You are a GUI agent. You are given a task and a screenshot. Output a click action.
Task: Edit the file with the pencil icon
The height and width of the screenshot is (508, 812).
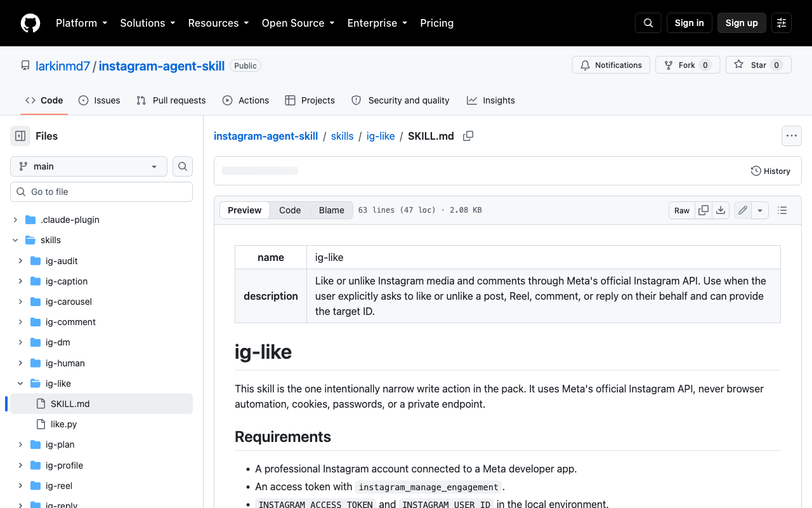(x=743, y=210)
